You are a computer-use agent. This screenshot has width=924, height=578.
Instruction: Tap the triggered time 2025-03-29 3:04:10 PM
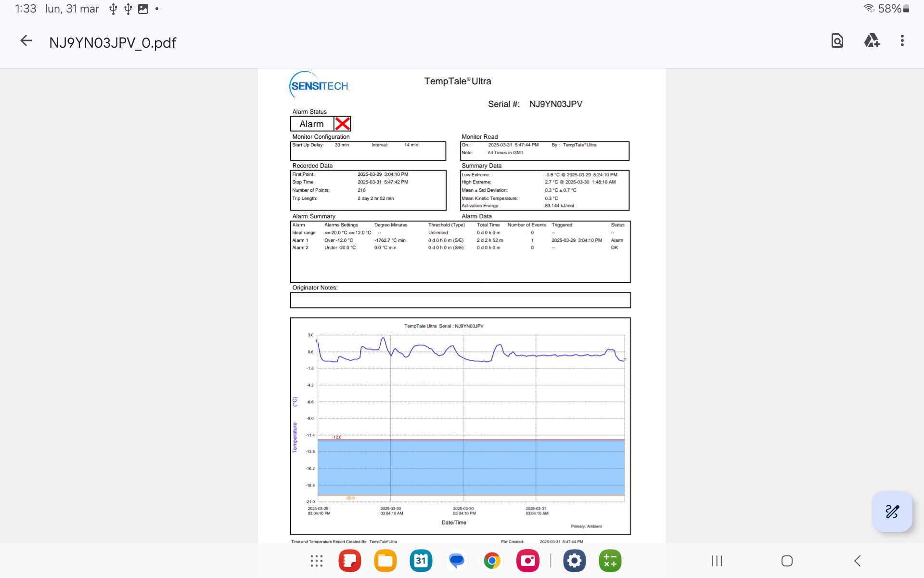pyautogui.click(x=577, y=240)
